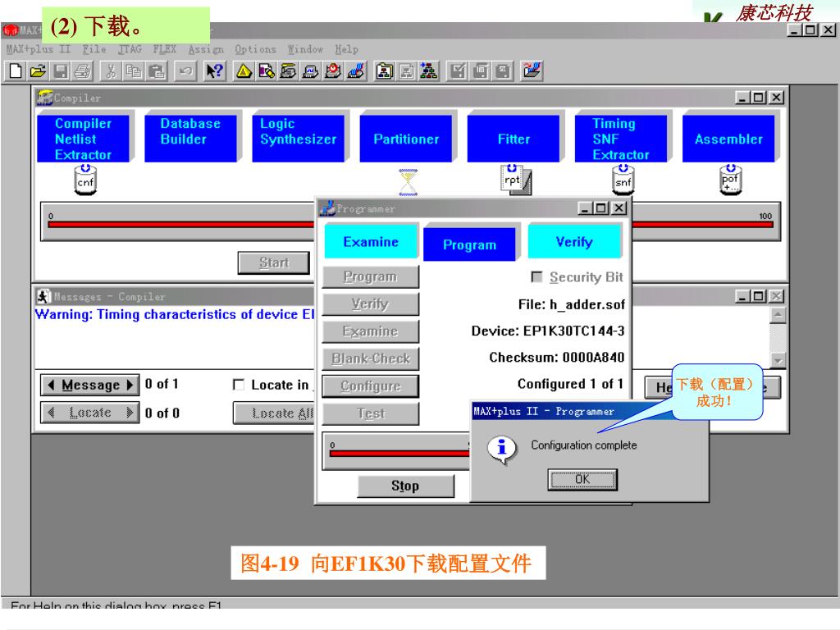Click the Save disk toolbar icon
The image size is (840, 630).
tap(60, 71)
